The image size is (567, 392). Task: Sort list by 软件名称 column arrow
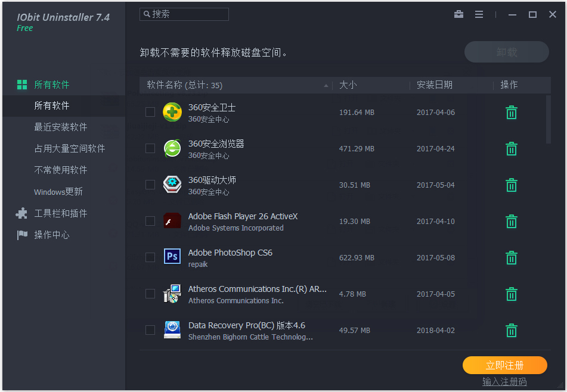coord(326,86)
